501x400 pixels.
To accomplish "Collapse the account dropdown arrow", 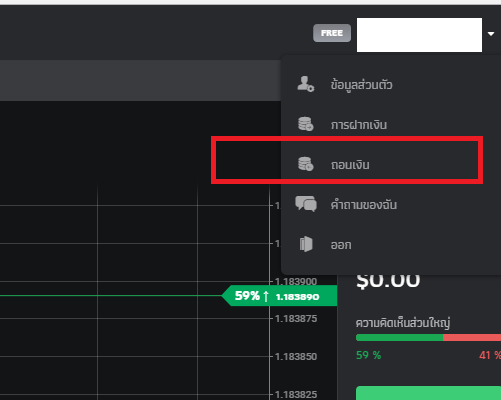I will (491, 34).
